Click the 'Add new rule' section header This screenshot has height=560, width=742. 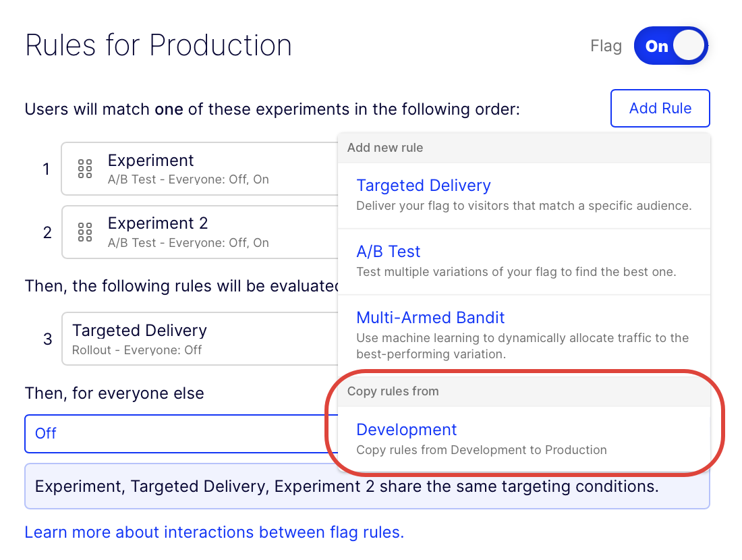(385, 148)
